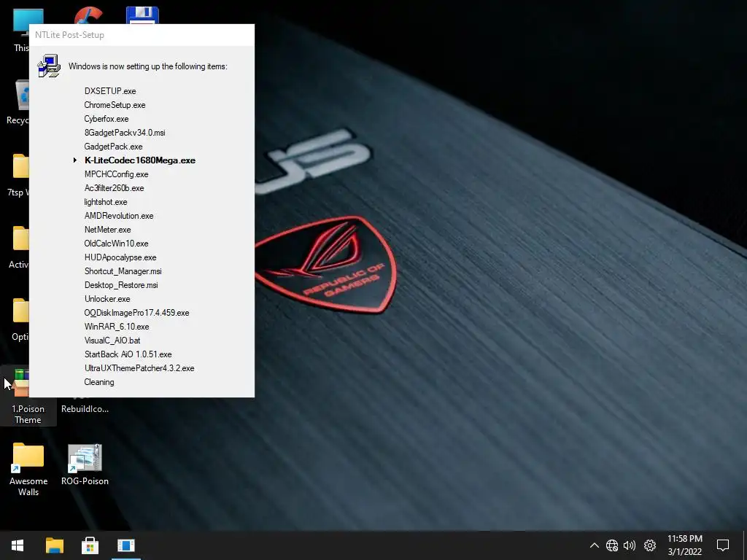Select the Awesome Walls folder shortcut
Screen dimensions: 747x560
pos(28,470)
